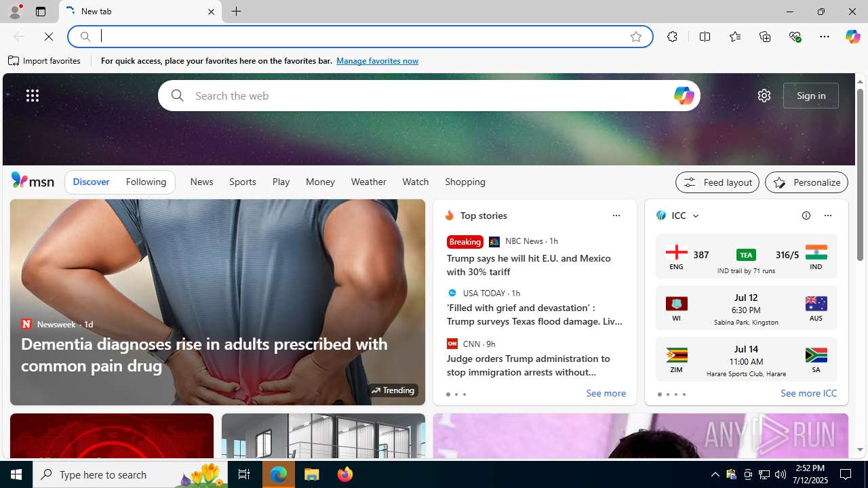The image size is (868, 488).
Task: Launch Copilot sidebar icon
Action: tap(852, 37)
